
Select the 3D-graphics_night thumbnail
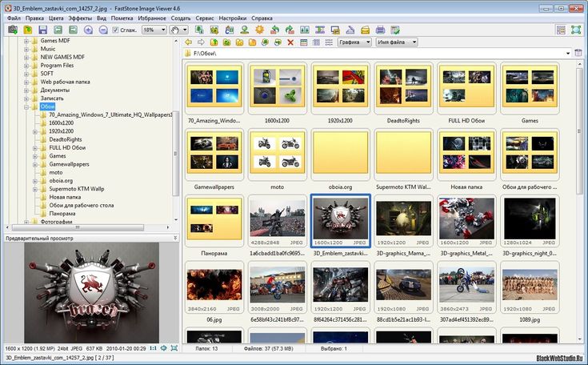click(x=530, y=222)
